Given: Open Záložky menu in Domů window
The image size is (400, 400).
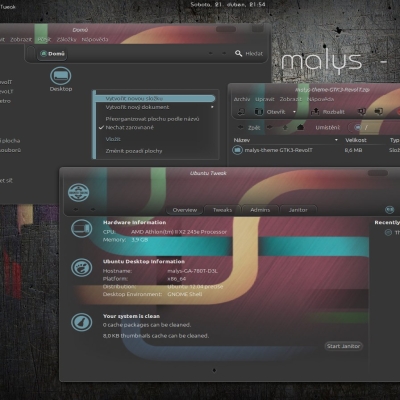Looking at the screenshot, I should pyautogui.click(x=66, y=39).
